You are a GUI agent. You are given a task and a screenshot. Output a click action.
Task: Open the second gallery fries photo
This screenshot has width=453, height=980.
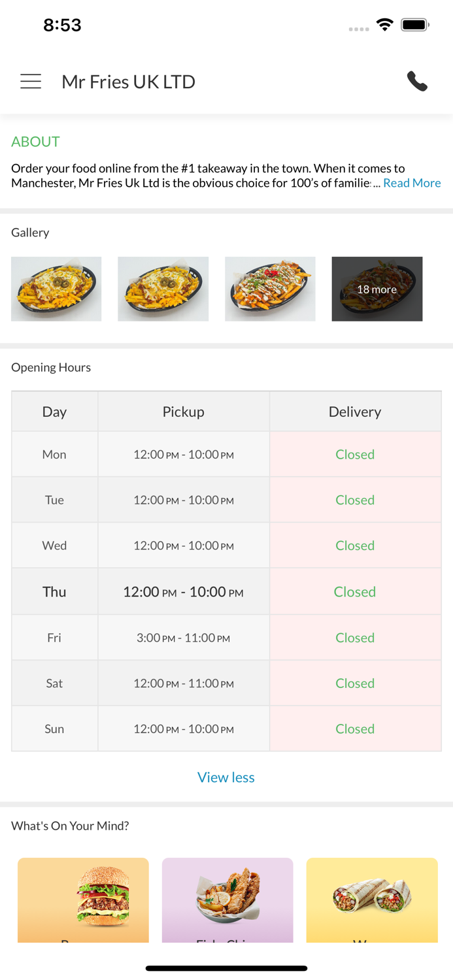(163, 289)
